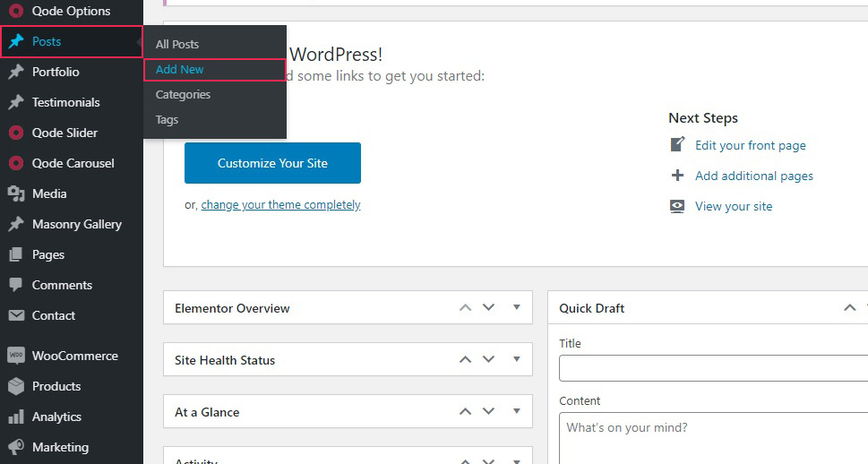The width and height of the screenshot is (868, 464).
Task: Click the At a Glance panel heading
Action: 207,413
